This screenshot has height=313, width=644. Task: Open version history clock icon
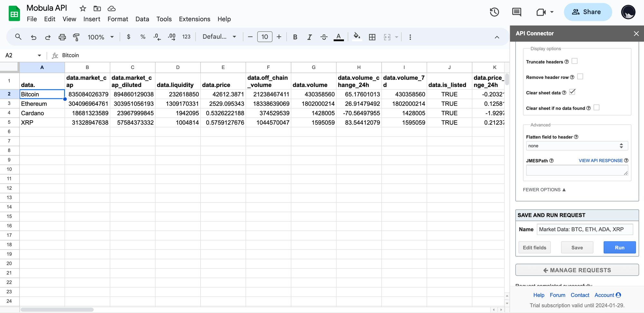coord(494,12)
